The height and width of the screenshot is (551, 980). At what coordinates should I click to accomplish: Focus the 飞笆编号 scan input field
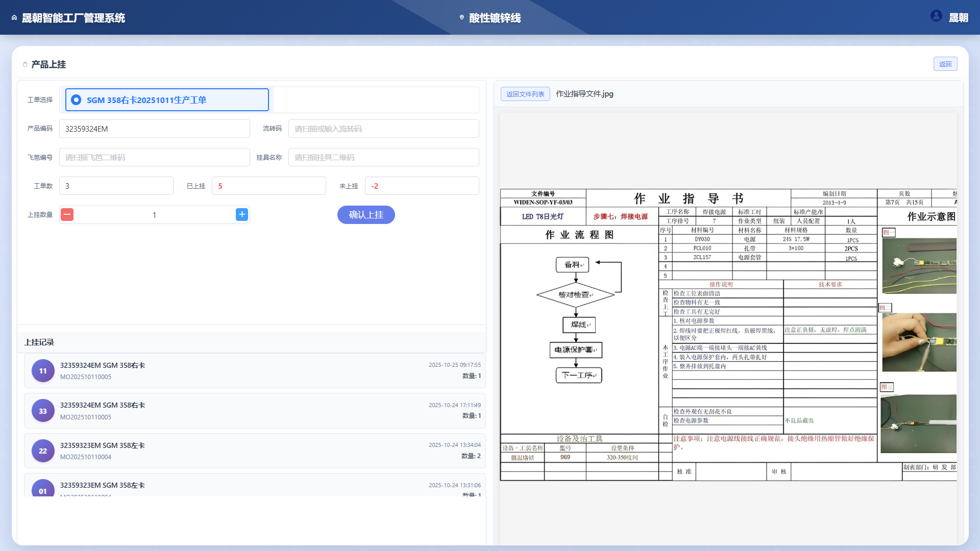154,158
